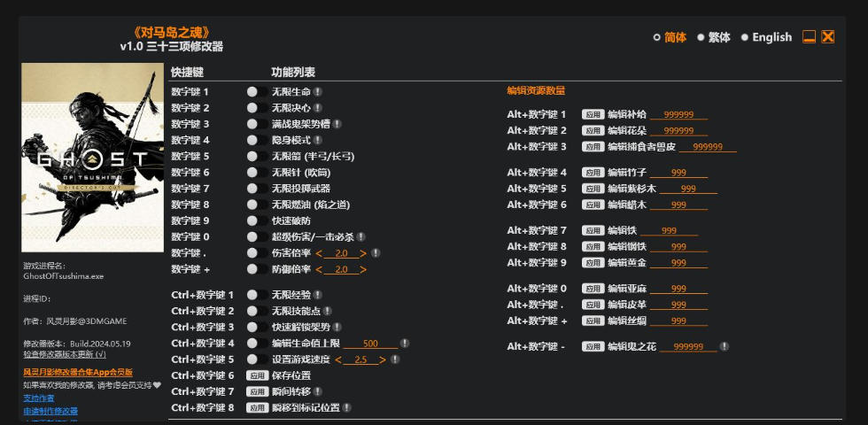Click 应用 button for 保存位置

[x=258, y=375]
